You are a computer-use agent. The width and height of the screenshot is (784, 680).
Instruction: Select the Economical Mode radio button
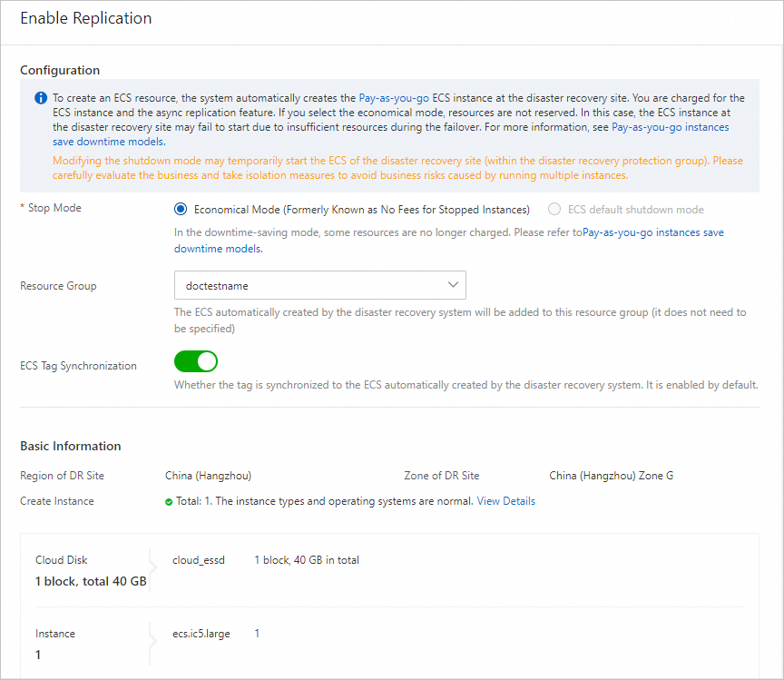tap(181, 209)
